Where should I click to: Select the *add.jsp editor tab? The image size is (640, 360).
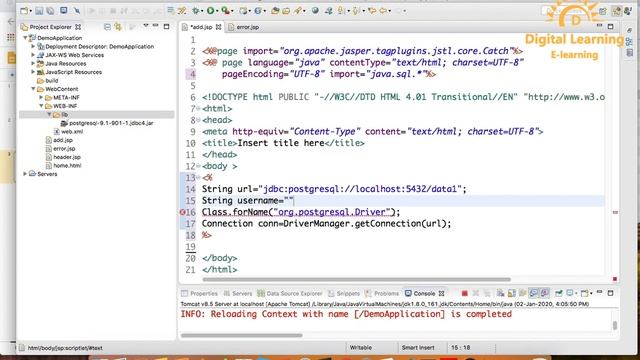click(201, 27)
